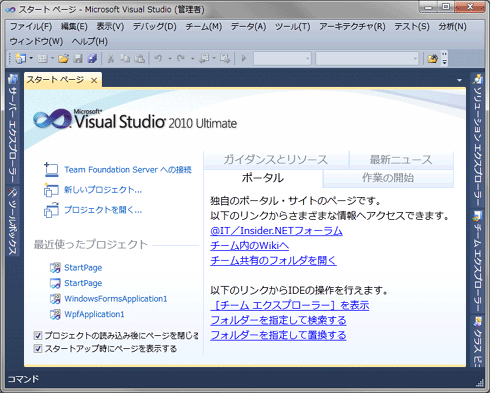Viewport: 490px width, 393px height.
Task: Click the Open File folder icon
Action: 63,59
